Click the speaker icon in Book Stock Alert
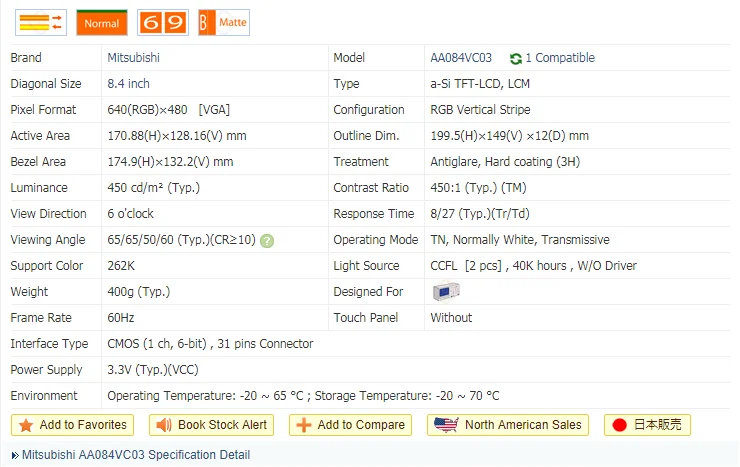740x467 pixels. (x=164, y=425)
